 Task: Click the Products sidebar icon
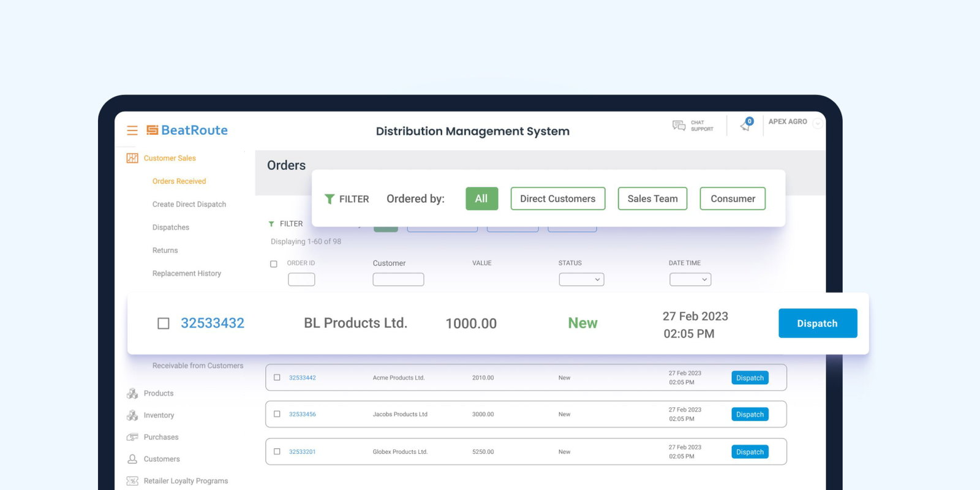pyautogui.click(x=132, y=393)
